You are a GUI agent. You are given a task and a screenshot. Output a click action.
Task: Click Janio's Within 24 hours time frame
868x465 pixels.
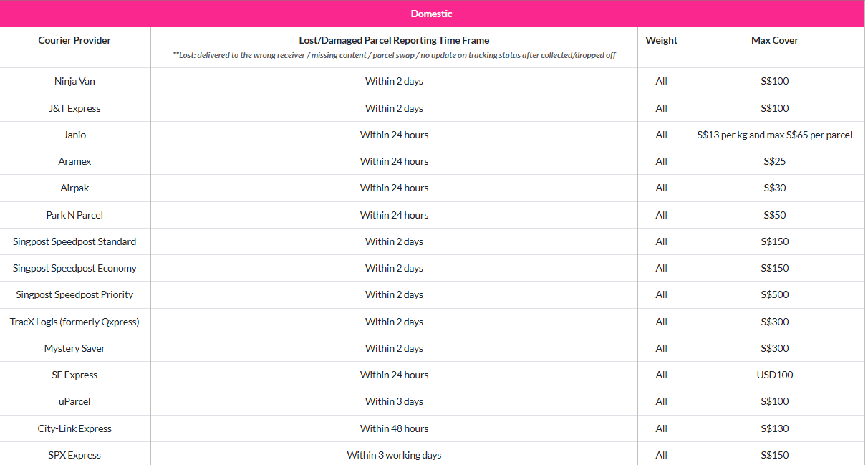tap(394, 135)
